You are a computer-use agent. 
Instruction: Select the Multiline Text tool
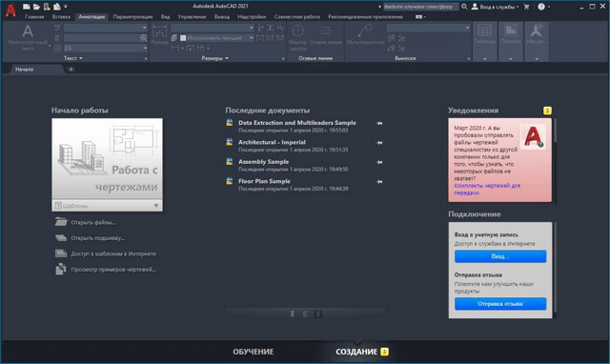coord(28,37)
